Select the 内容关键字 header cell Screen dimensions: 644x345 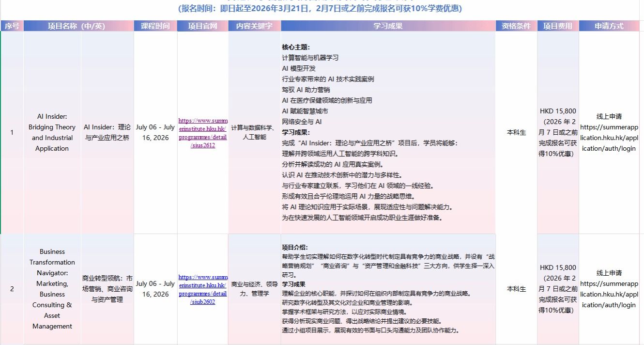[254, 26]
